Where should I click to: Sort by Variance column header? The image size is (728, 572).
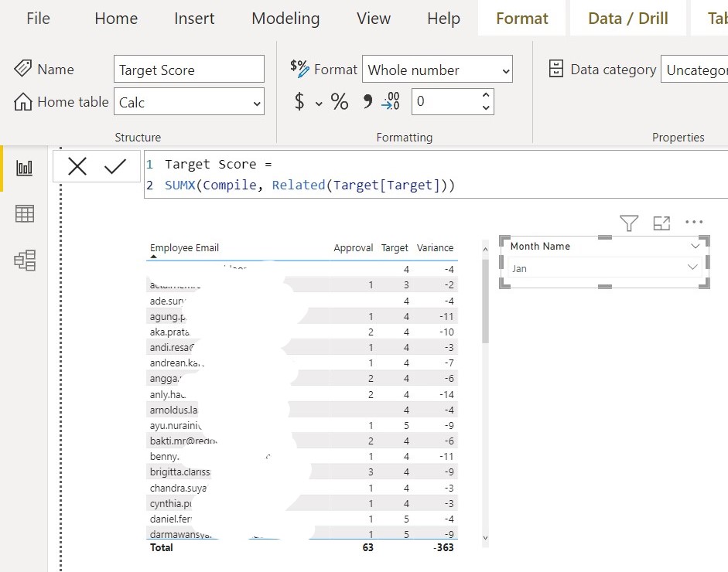(x=435, y=247)
